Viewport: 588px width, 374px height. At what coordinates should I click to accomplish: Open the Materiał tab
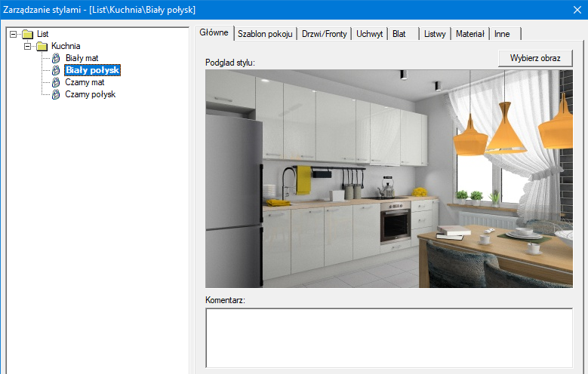tap(471, 34)
